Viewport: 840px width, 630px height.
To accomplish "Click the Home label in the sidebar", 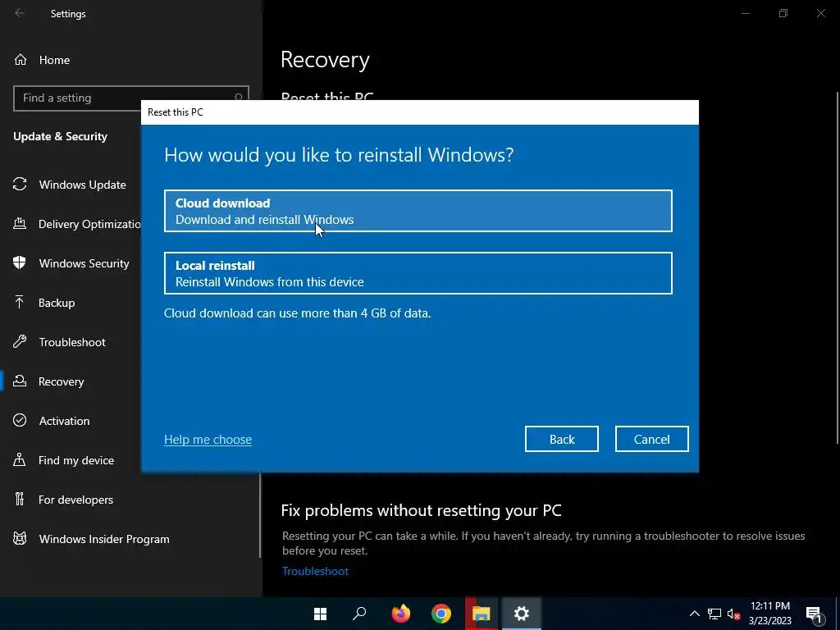I will (54, 60).
